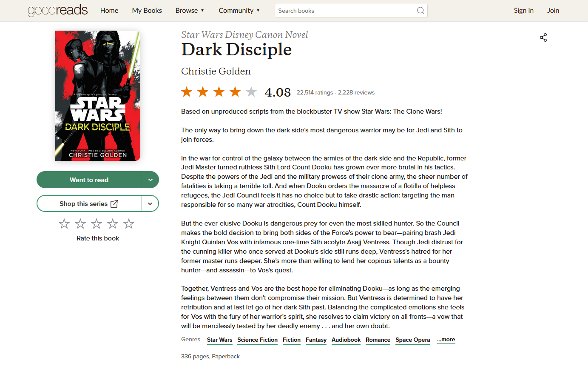Rate this book three stars
Image resolution: width=588 pixels, height=366 pixels.
[x=97, y=223]
